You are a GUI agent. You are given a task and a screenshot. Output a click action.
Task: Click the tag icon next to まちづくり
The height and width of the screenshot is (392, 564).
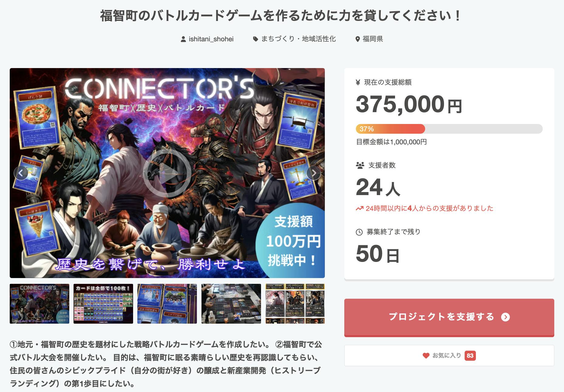click(x=256, y=39)
